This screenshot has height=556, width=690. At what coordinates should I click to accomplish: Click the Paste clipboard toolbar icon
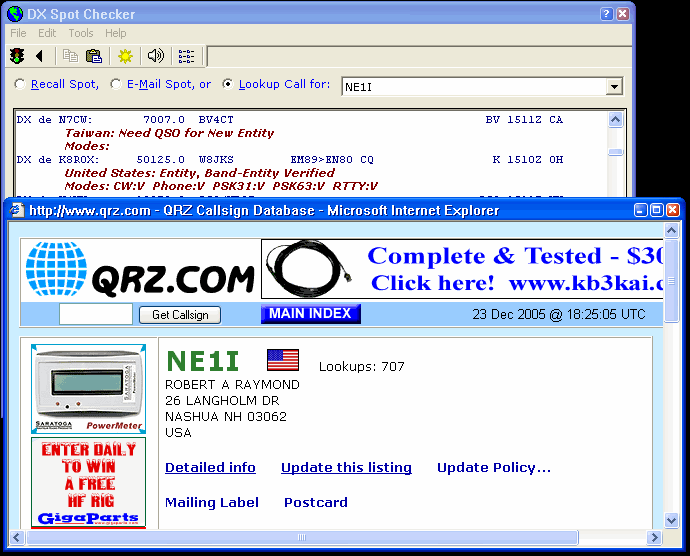pyautogui.click(x=94, y=56)
